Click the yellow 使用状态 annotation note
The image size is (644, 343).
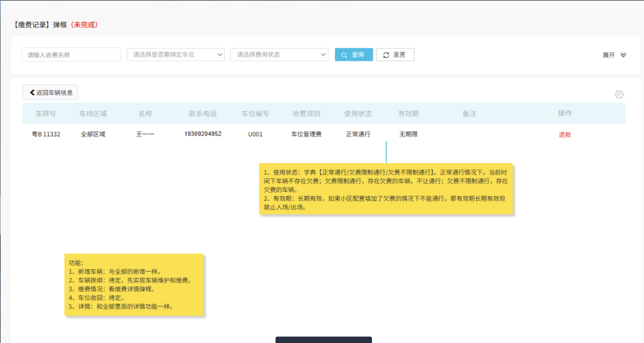click(386, 189)
